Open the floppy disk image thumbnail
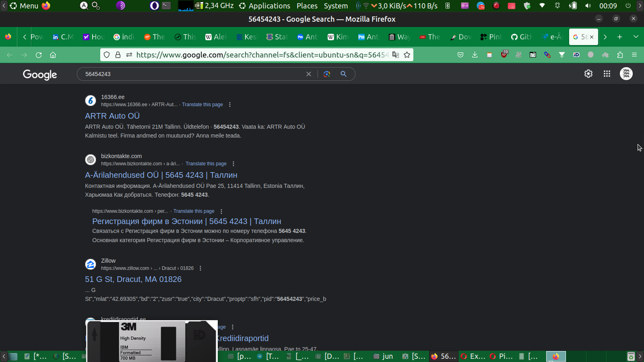Image resolution: width=644 pixels, height=362 pixels. [x=152, y=341]
